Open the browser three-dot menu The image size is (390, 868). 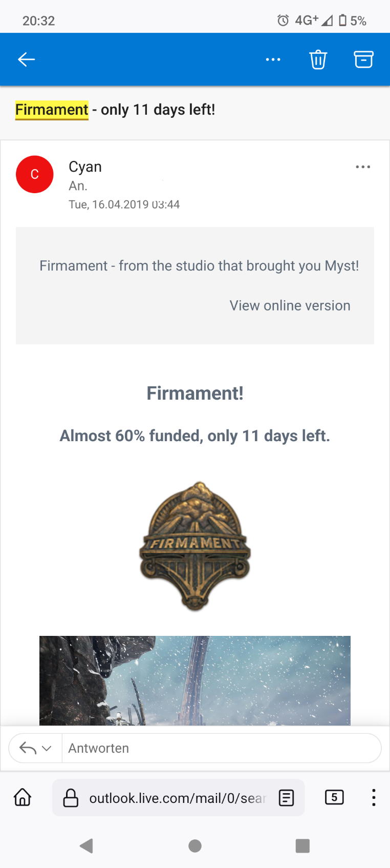click(374, 797)
